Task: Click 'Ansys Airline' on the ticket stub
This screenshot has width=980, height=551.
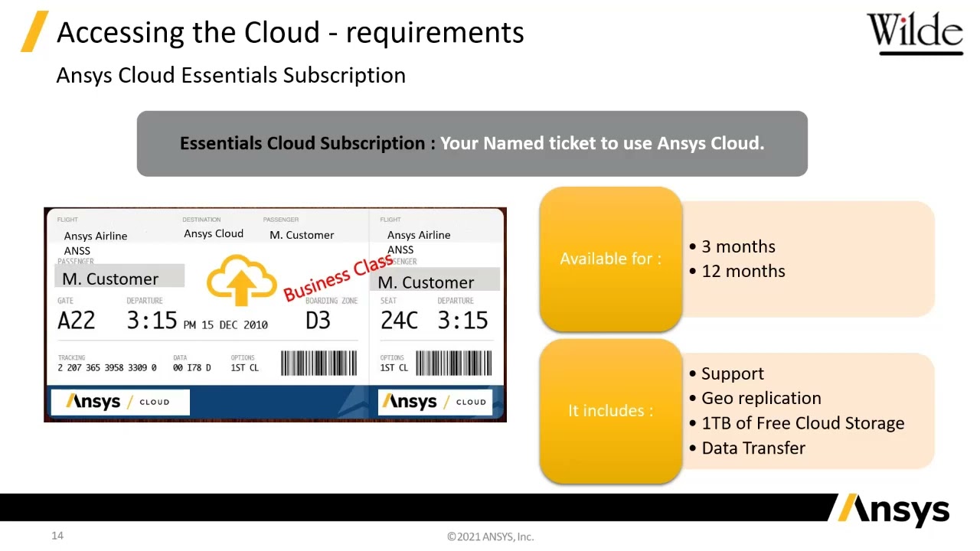Action: (x=419, y=235)
